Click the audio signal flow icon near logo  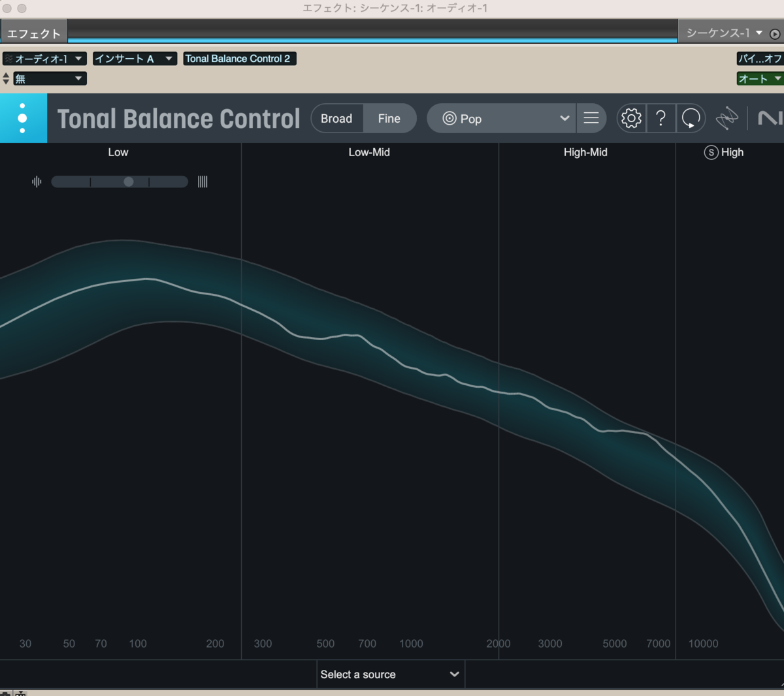click(727, 118)
